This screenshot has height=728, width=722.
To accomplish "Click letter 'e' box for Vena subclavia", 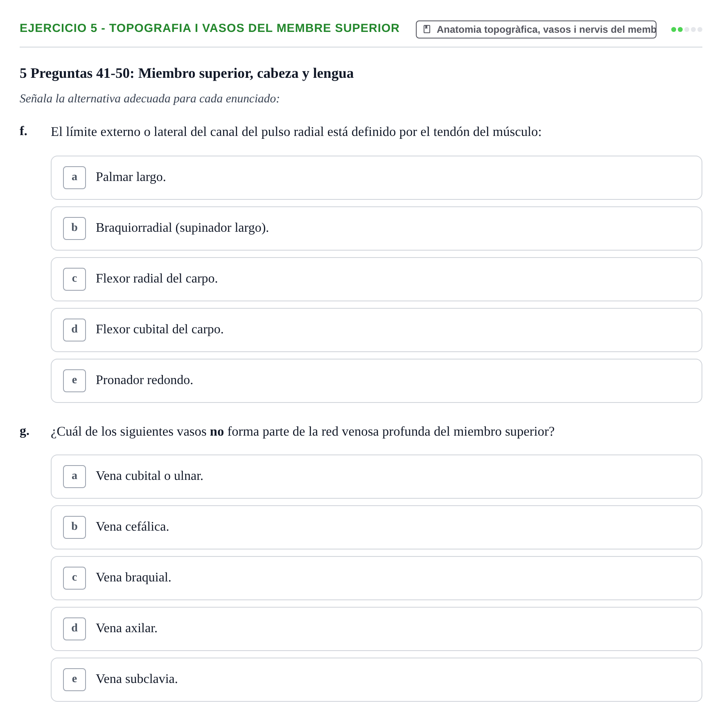I will [74, 680].
